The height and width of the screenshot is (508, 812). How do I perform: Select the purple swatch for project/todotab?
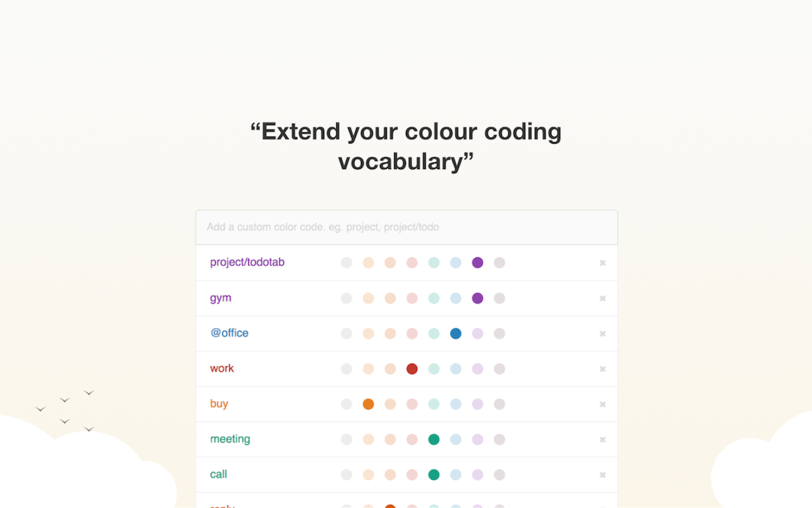[x=478, y=263]
